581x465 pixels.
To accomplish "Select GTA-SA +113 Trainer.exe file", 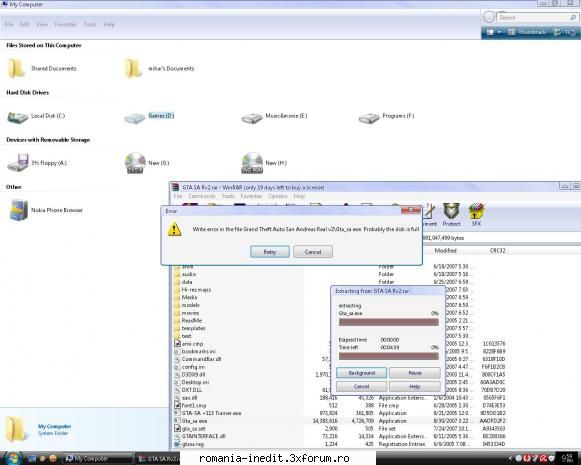I will pyautogui.click(x=211, y=413).
